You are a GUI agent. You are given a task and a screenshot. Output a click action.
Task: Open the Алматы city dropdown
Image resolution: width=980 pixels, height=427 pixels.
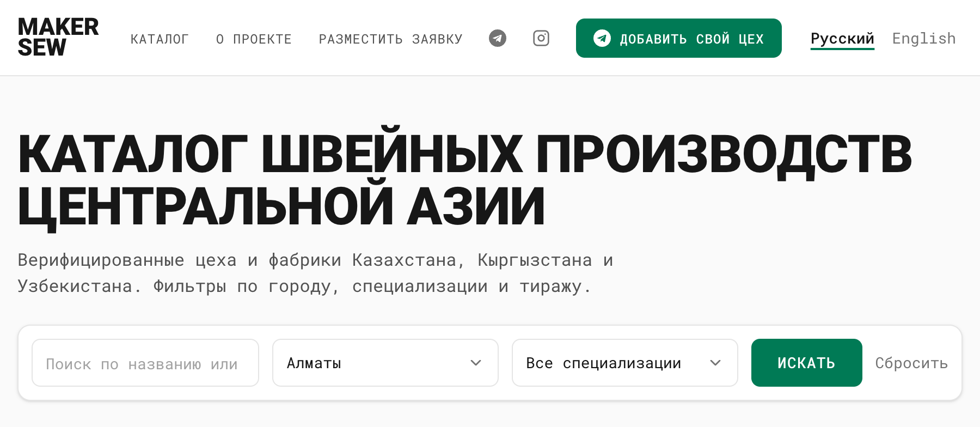[x=385, y=363]
